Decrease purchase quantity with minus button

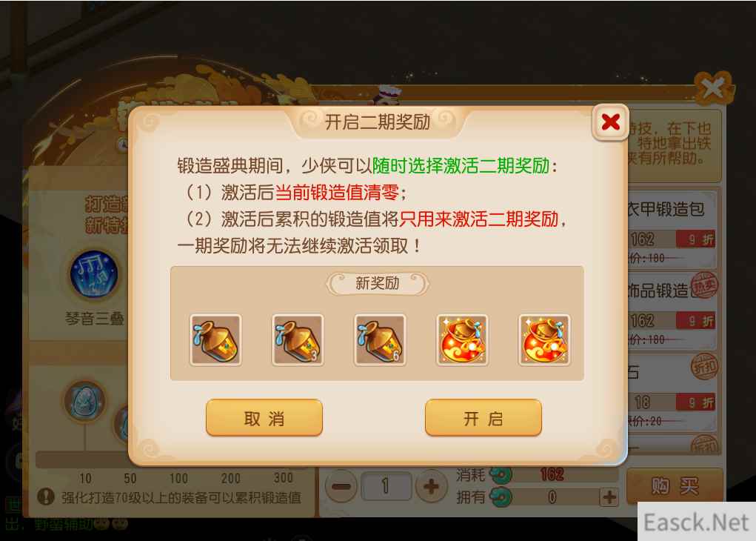click(341, 486)
